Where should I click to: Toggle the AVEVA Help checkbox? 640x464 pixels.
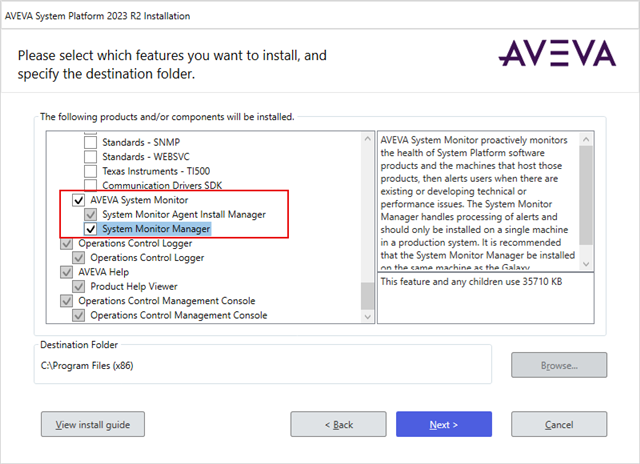pyautogui.click(x=67, y=272)
